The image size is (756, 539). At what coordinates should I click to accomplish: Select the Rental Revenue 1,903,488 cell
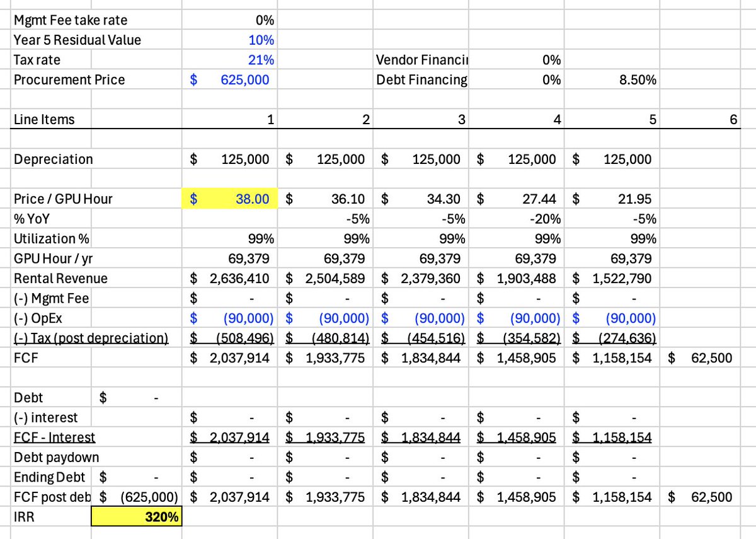517,278
